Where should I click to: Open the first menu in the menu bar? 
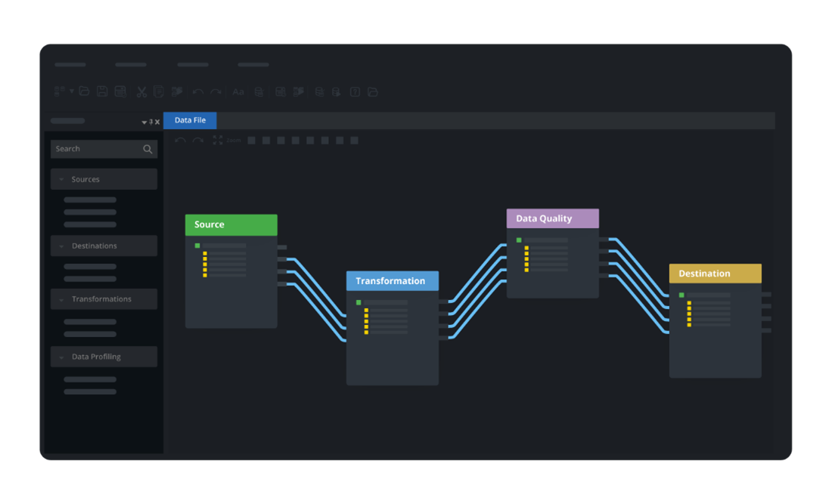tap(70, 65)
